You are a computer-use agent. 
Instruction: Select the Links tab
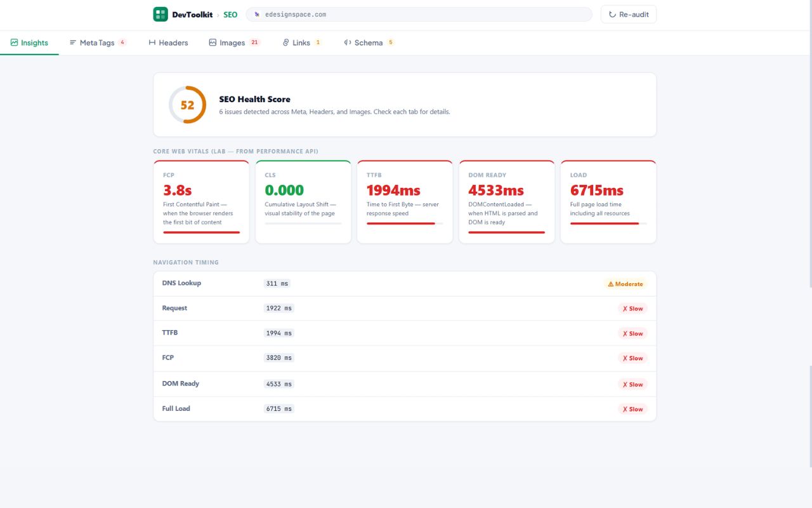click(x=302, y=43)
